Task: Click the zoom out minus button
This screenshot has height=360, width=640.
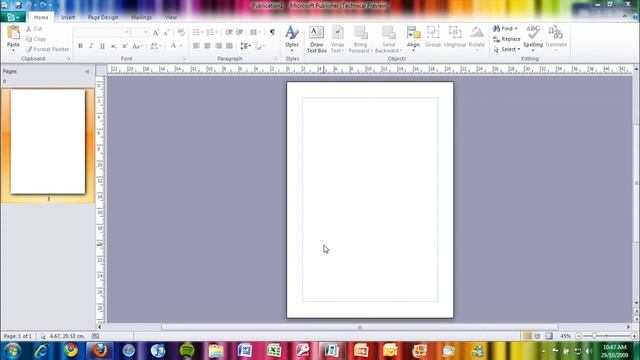Action: [579, 336]
